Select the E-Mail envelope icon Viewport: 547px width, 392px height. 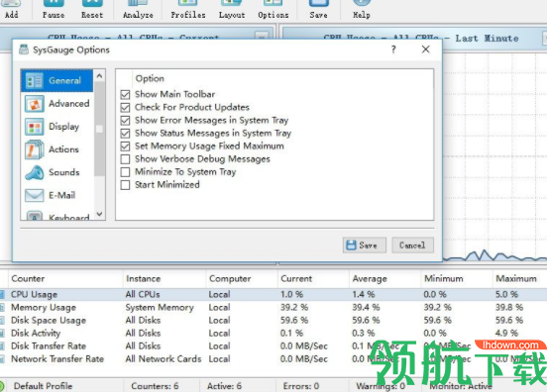34,195
